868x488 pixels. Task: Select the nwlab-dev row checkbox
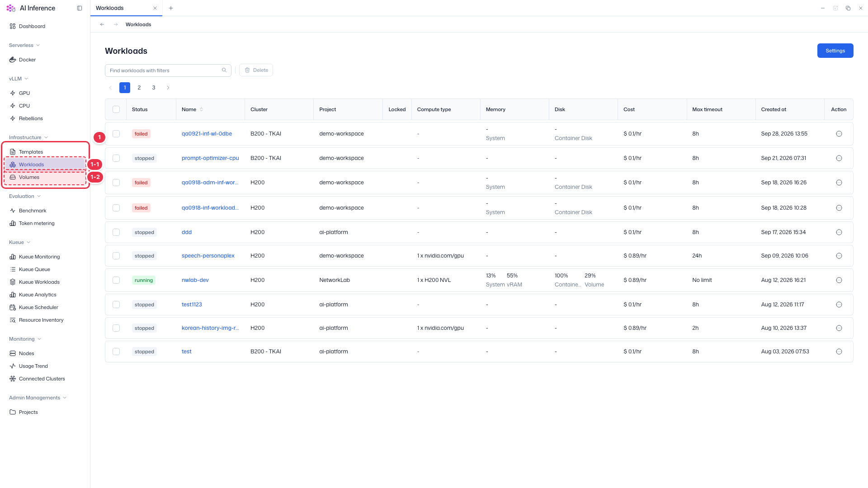click(116, 280)
